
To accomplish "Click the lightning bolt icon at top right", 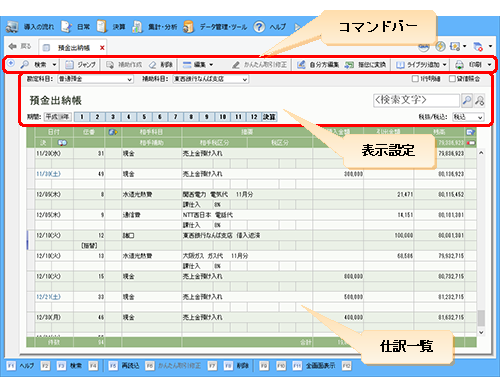I will (x=440, y=46).
